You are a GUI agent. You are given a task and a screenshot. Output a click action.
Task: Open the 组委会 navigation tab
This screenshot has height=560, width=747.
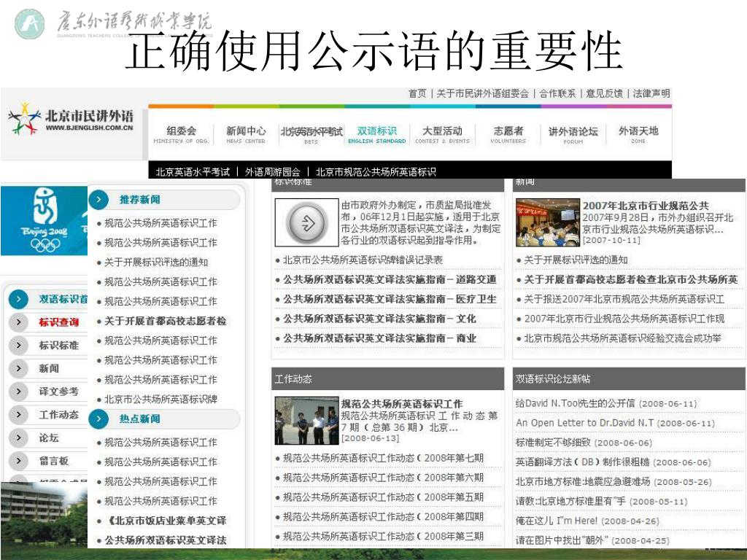tap(181, 134)
